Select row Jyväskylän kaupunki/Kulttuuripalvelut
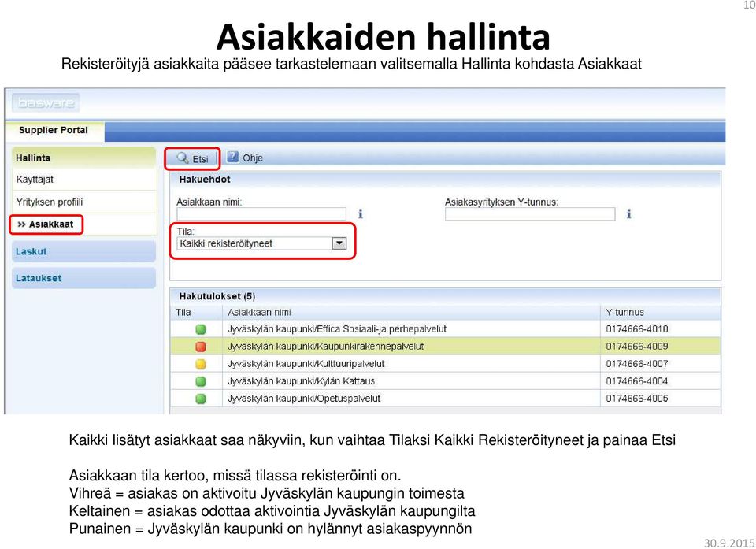The height and width of the screenshot is (549, 756). (x=446, y=364)
